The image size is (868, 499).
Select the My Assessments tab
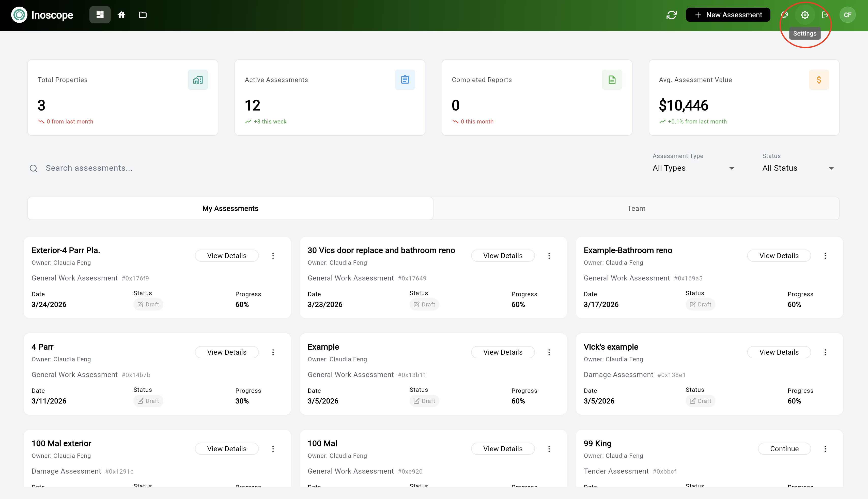click(x=230, y=208)
